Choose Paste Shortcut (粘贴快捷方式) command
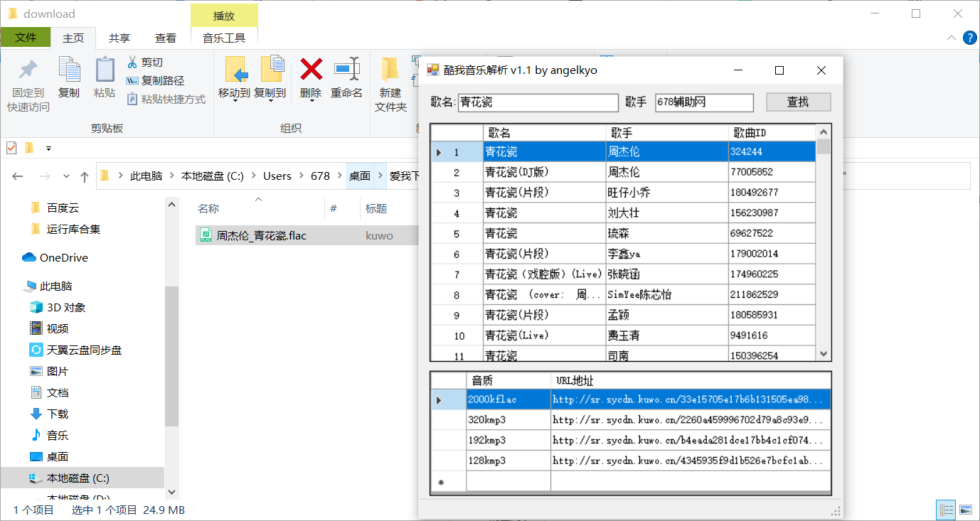 [166, 100]
